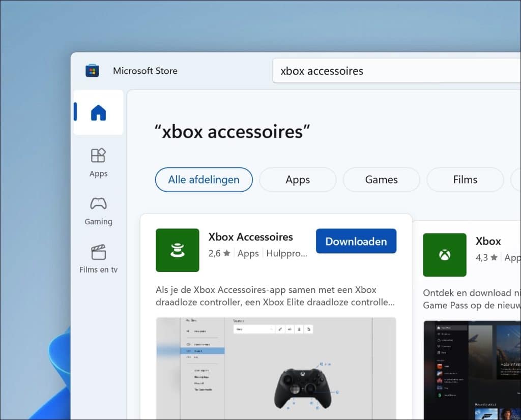Viewport: 521px width, 420px height.
Task: Open the Apps section in sidebar
Action: point(98,163)
